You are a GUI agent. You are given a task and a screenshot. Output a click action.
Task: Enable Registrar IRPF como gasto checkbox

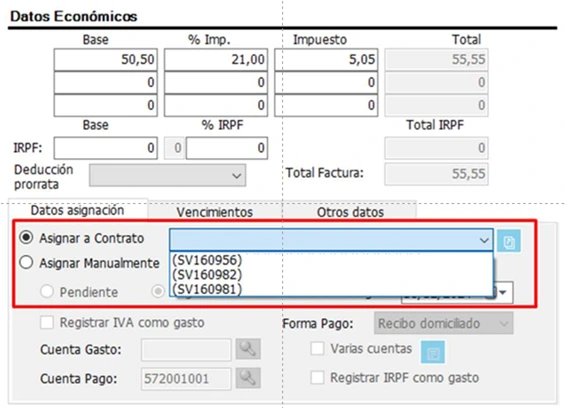[x=317, y=378]
